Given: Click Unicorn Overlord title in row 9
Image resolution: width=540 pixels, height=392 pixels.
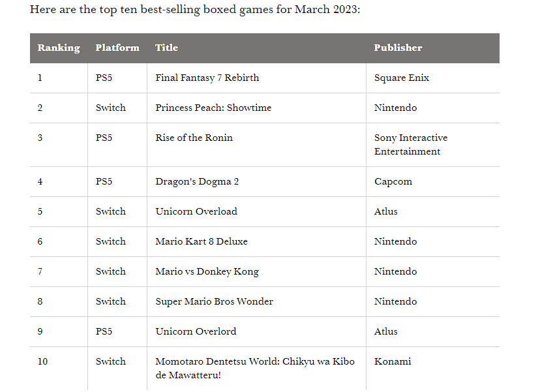Looking at the screenshot, I should pyautogui.click(x=196, y=332).
